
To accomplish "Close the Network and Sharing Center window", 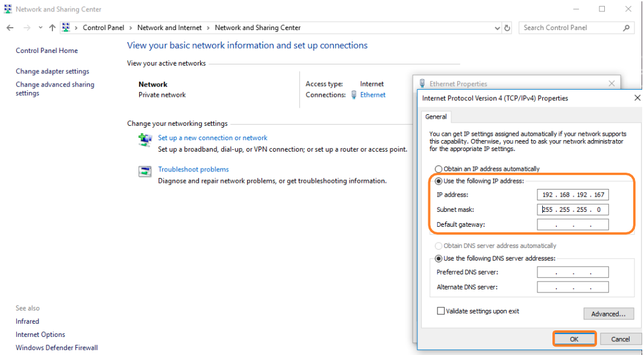I will pyautogui.click(x=628, y=9).
